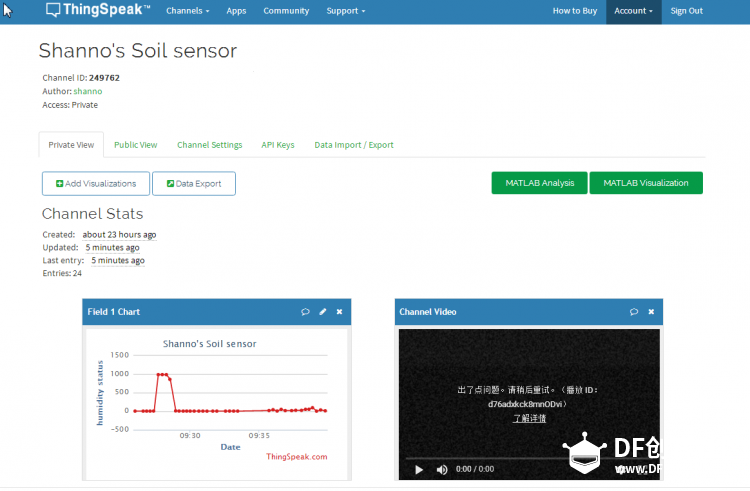Click the video time 0:00 / 0:00

(475, 469)
